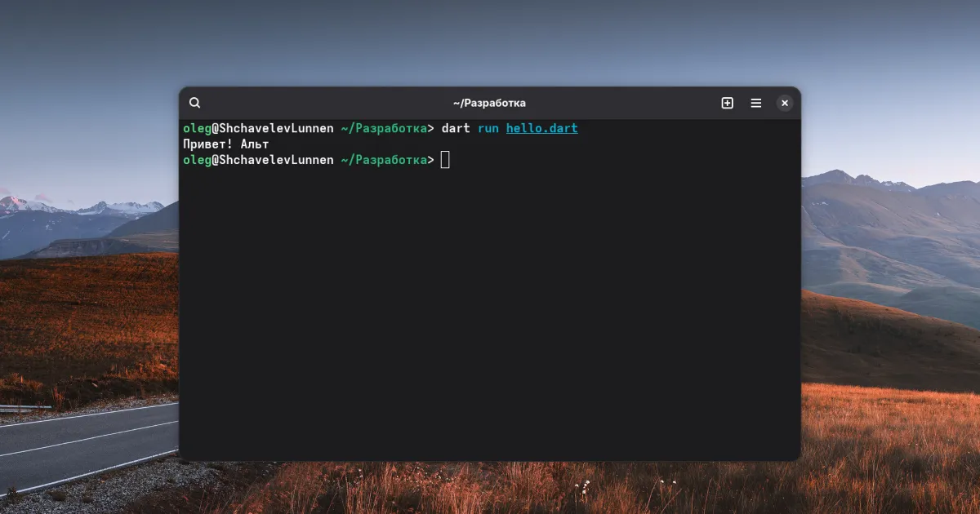
Task: Click the run argument in the command
Action: pos(488,128)
